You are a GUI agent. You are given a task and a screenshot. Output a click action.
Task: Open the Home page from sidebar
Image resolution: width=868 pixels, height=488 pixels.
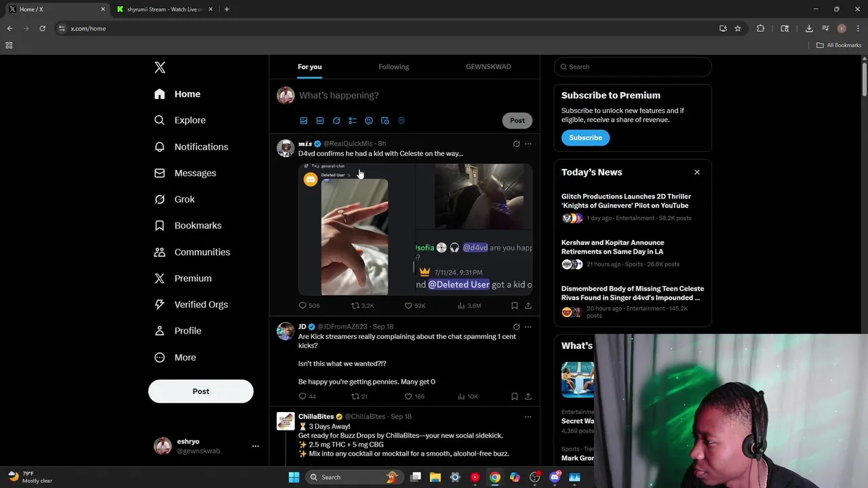click(177, 94)
